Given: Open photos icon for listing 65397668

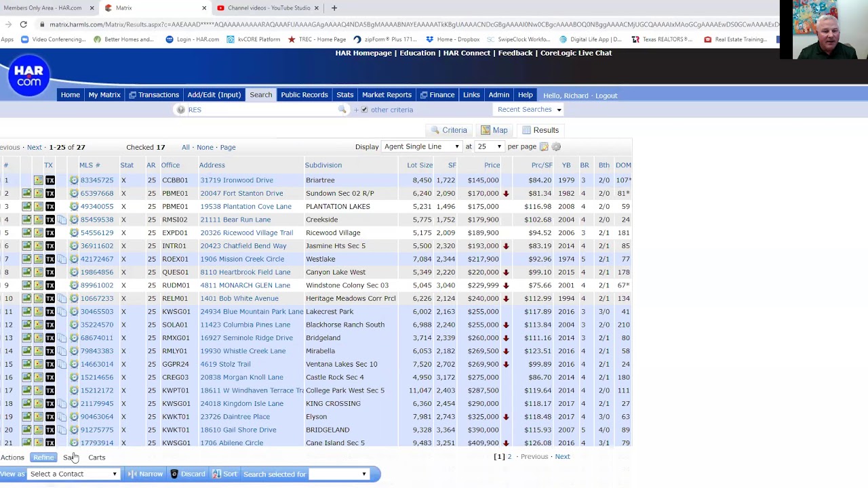Looking at the screenshot, I should click(26, 193).
